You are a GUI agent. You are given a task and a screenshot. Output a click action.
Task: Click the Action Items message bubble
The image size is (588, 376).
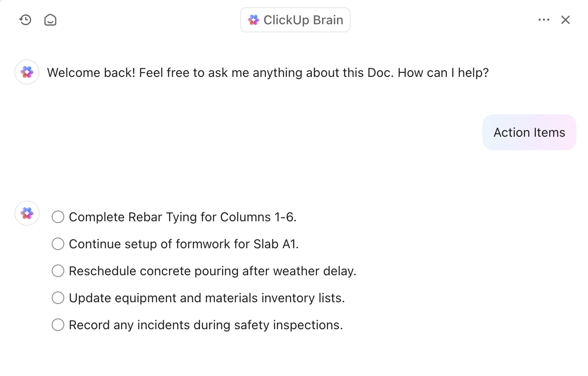click(x=529, y=132)
